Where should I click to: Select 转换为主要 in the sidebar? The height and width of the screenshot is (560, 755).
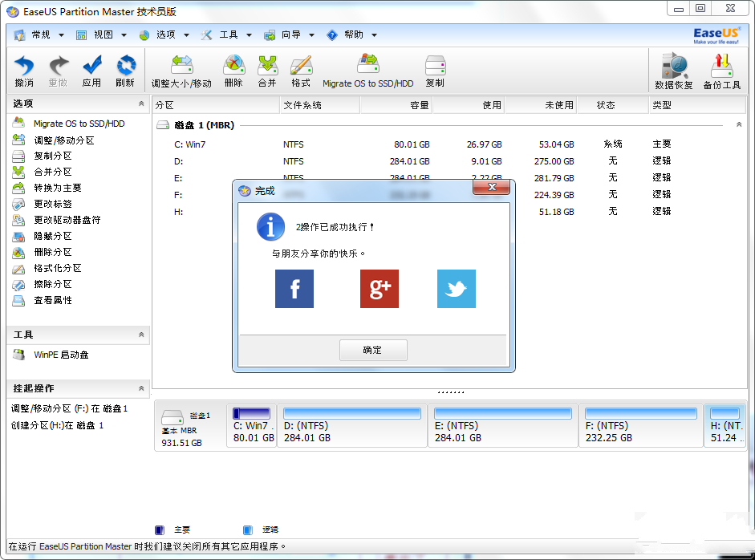point(47,188)
